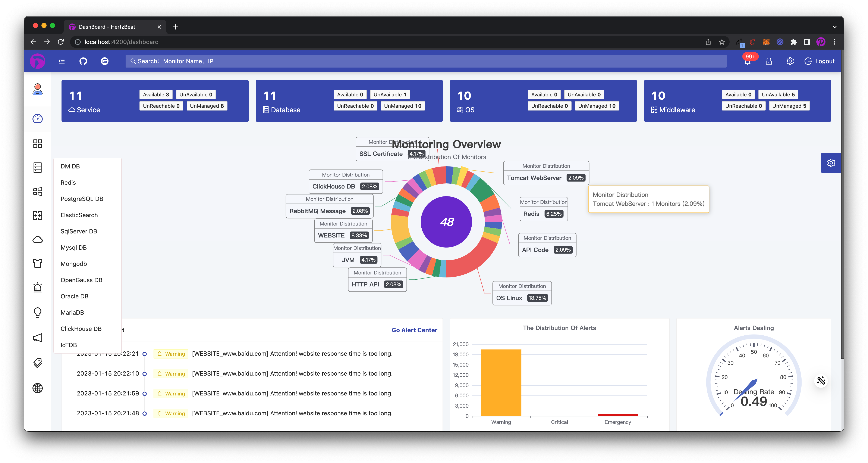This screenshot has width=868, height=463.
Task: Toggle the sidebar collapse menu icon
Action: (62, 61)
